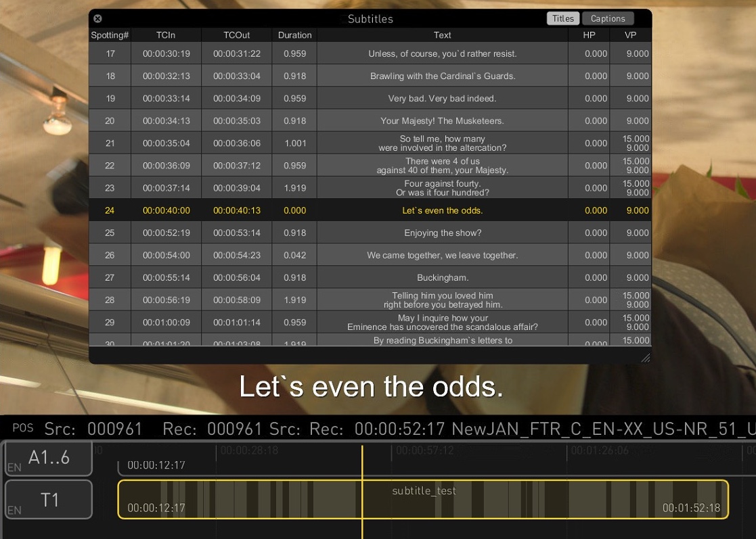The width and height of the screenshot is (756, 539).
Task: Click the timeline ruler at 00:01:26:06
Action: 600,450
